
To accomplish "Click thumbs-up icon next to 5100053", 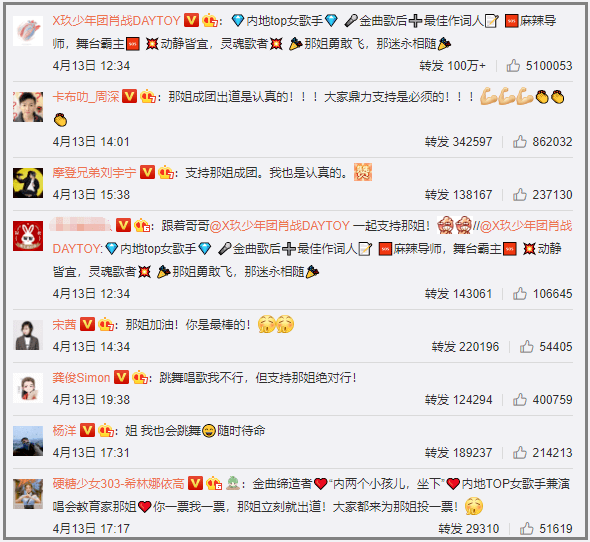I will pyautogui.click(x=513, y=65).
